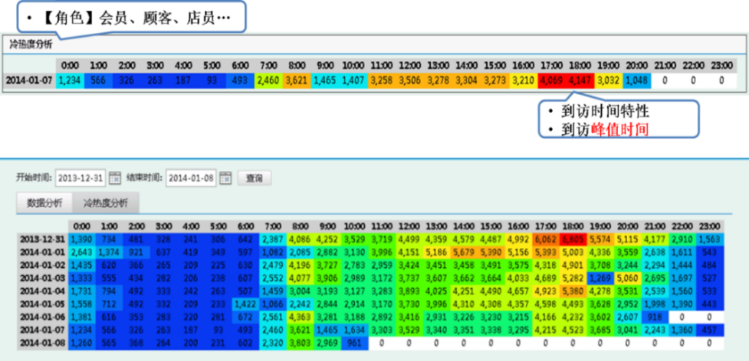The height and width of the screenshot is (361, 749).
Task: Click the 1,407 cell in the top table
Action: pyautogui.click(x=353, y=80)
